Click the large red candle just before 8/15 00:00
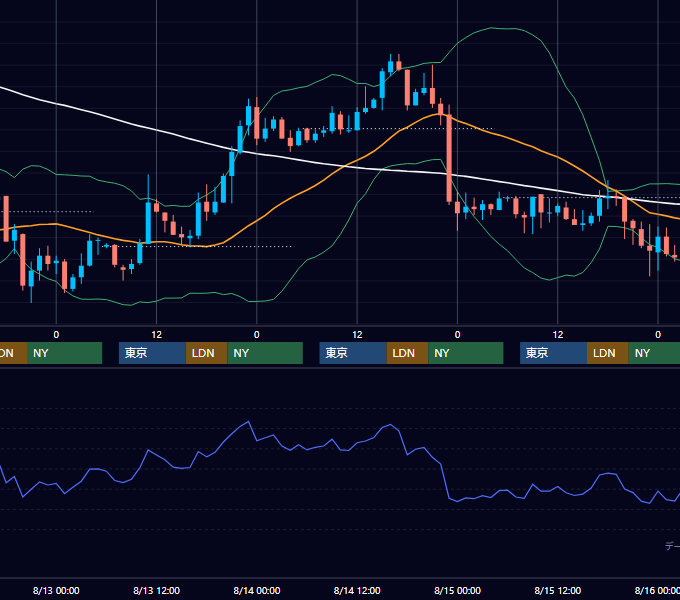 coord(449,158)
